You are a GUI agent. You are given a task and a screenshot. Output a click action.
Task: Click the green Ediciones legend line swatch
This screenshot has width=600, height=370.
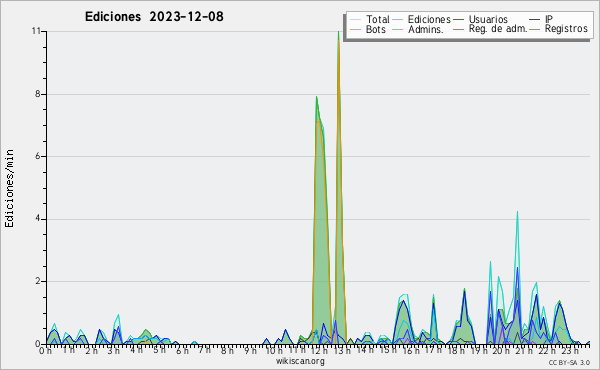pyautogui.click(x=398, y=20)
